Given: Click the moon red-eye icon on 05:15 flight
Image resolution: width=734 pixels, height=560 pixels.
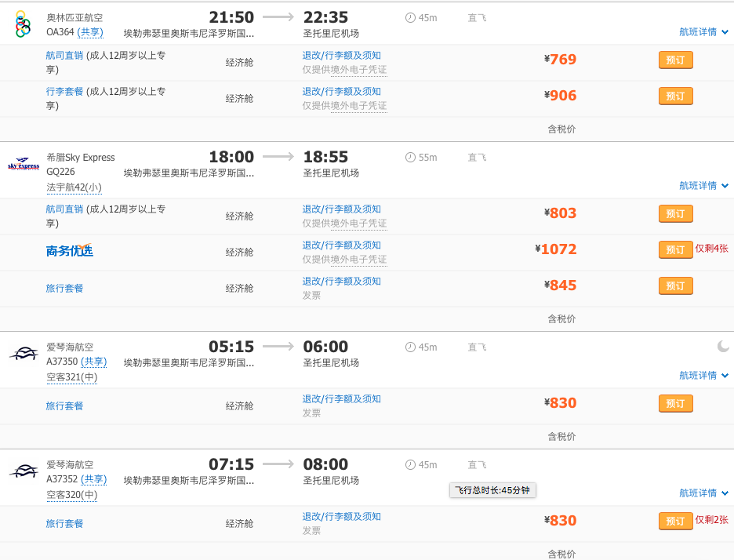Looking at the screenshot, I should click(x=723, y=347).
